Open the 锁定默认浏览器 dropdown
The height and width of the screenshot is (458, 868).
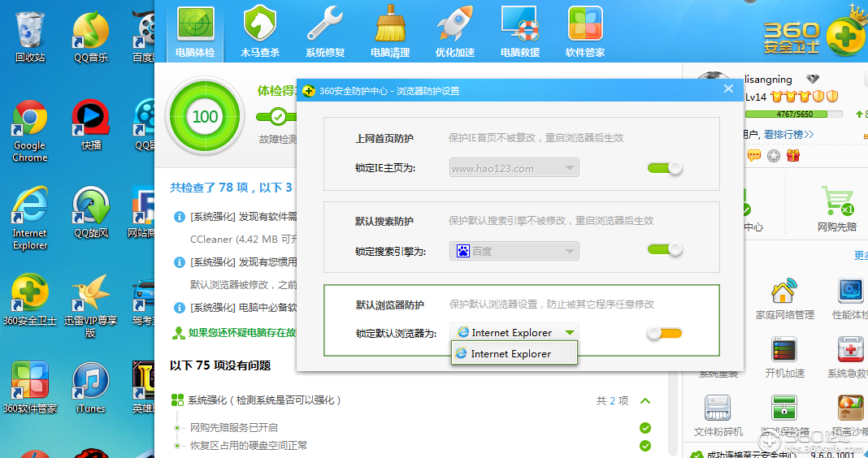pos(514,332)
